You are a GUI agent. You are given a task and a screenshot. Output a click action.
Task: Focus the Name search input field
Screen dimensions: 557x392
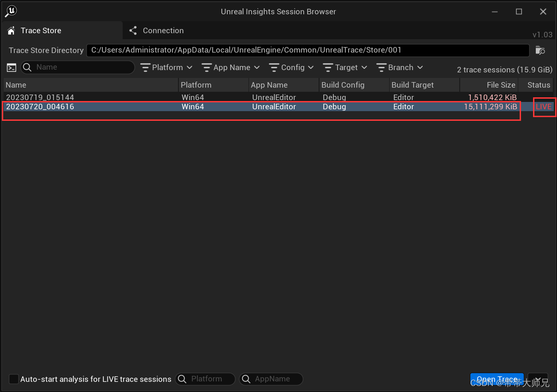[78, 67]
